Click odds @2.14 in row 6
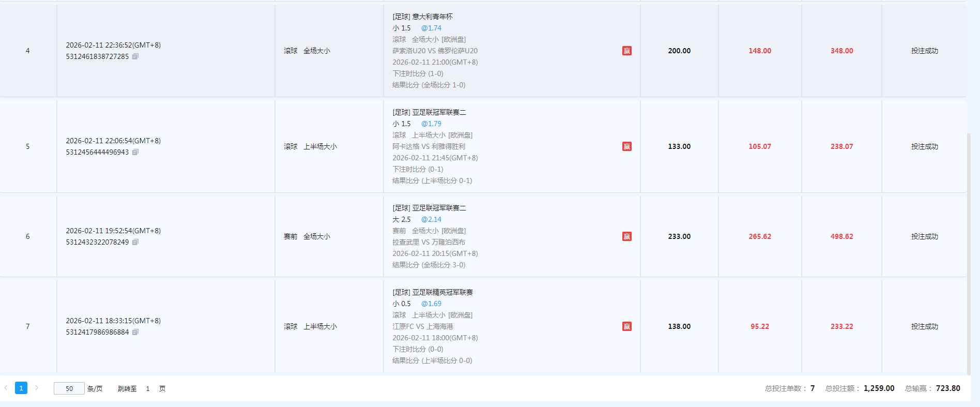Image resolution: width=980 pixels, height=407 pixels. click(431, 219)
